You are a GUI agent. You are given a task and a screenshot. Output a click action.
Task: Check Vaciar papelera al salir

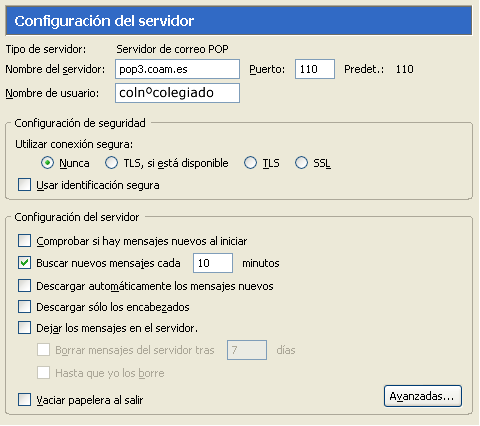(x=24, y=399)
